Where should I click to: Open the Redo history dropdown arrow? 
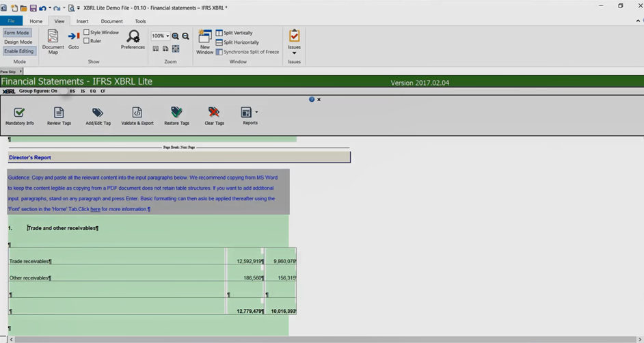pos(64,8)
